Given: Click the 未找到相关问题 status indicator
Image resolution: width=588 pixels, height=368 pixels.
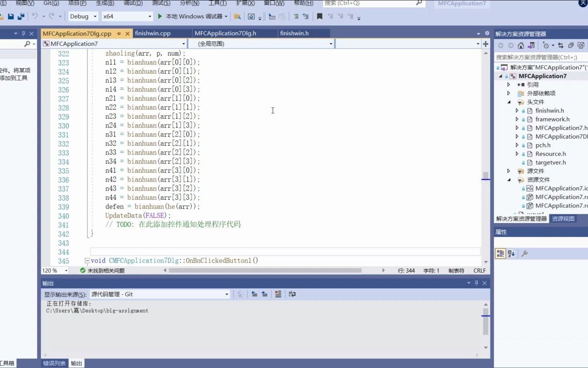Looking at the screenshot, I should point(102,271).
